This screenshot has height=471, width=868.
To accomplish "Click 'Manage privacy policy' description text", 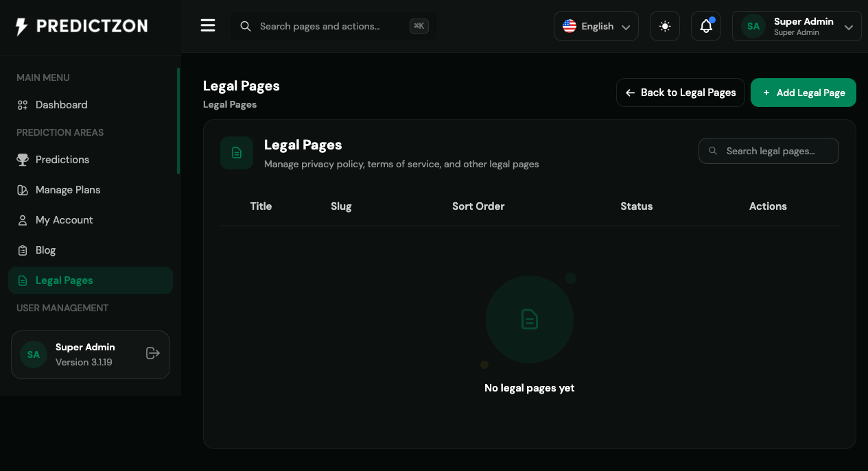I will (x=401, y=165).
